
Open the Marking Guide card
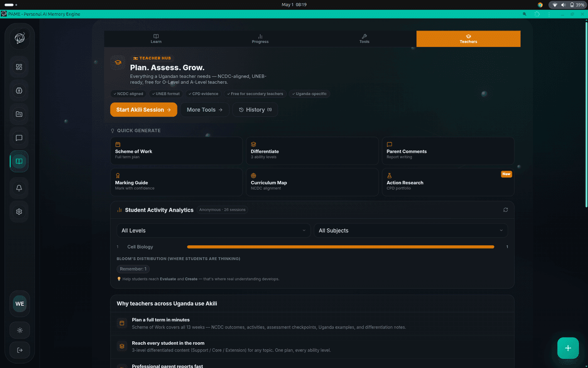176,182
